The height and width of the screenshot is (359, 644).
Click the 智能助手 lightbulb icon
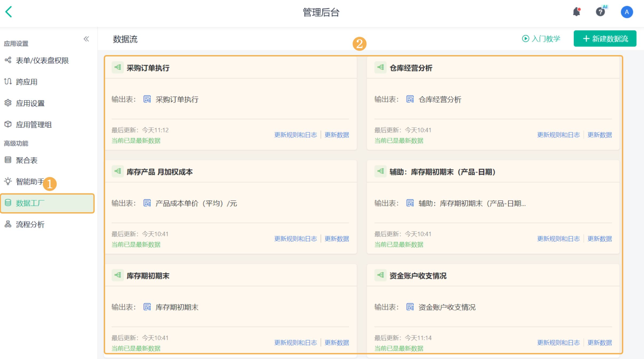coord(8,181)
